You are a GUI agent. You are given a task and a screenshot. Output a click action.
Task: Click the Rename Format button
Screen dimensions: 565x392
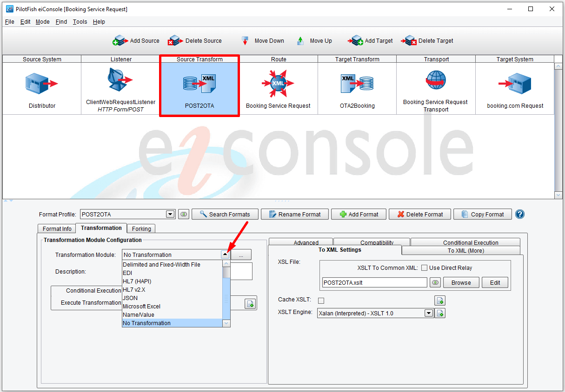pos(294,214)
